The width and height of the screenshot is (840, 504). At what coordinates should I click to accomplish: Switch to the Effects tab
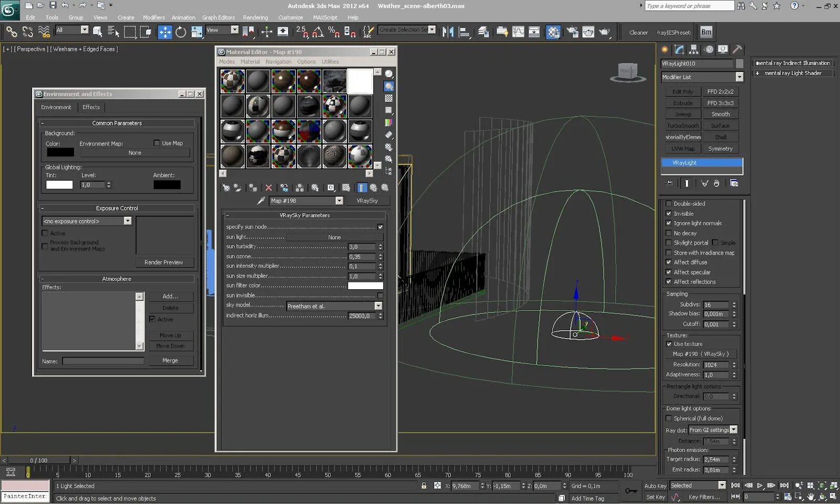pos(91,107)
